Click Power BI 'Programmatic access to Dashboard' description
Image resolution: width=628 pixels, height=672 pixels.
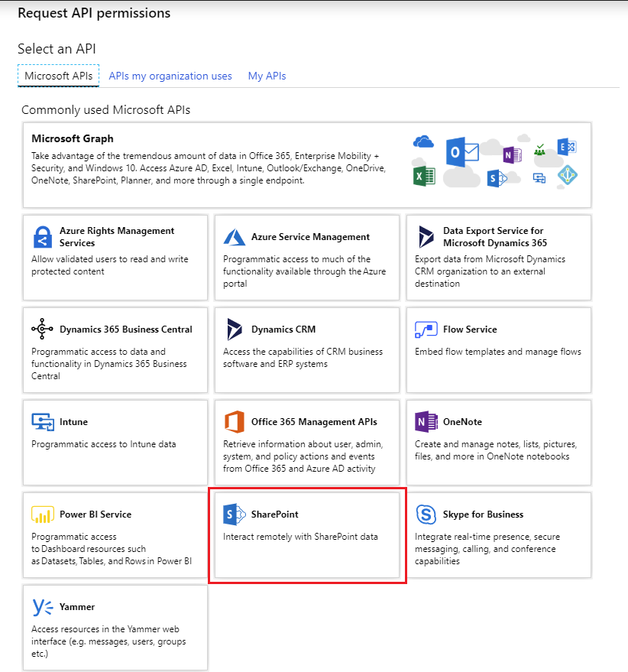tap(112, 549)
